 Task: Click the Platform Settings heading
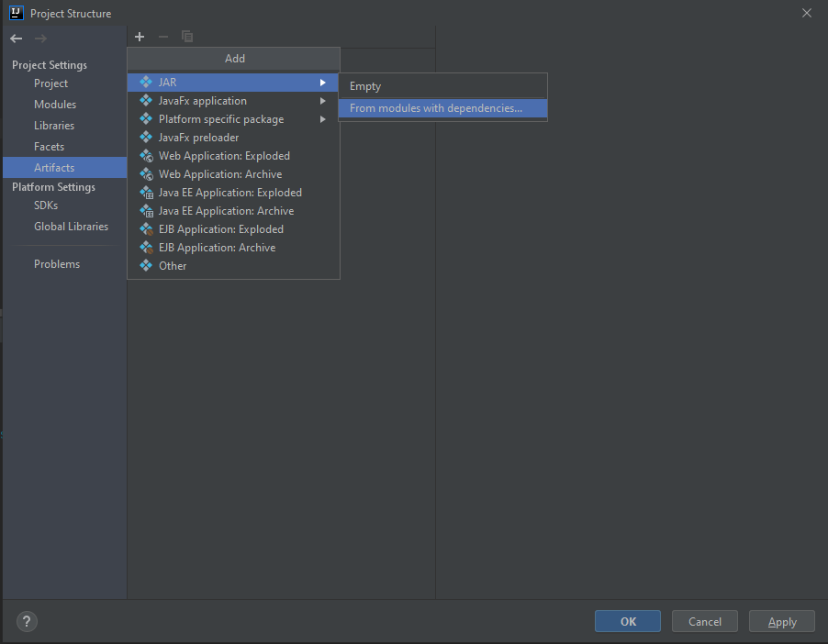(x=54, y=187)
